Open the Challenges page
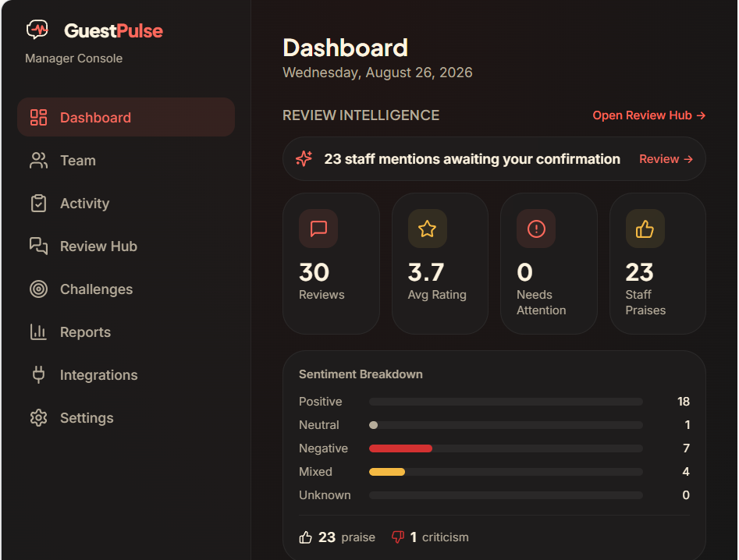 [126, 289]
